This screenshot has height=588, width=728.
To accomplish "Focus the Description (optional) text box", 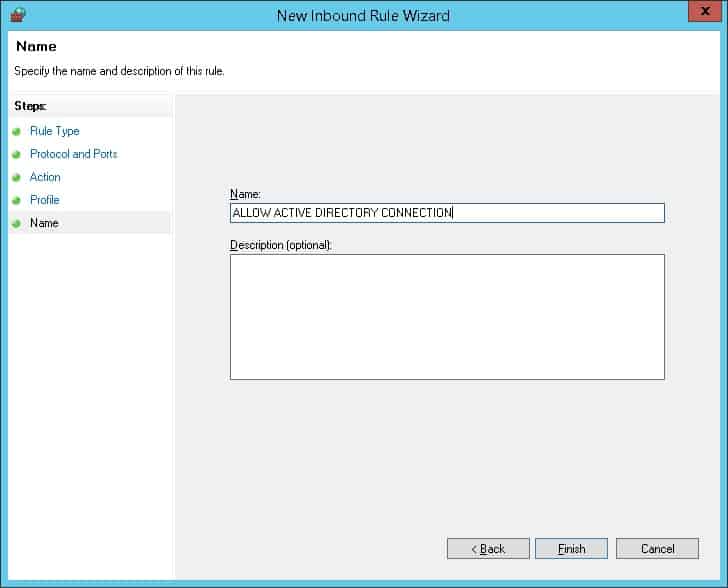I will pos(446,316).
